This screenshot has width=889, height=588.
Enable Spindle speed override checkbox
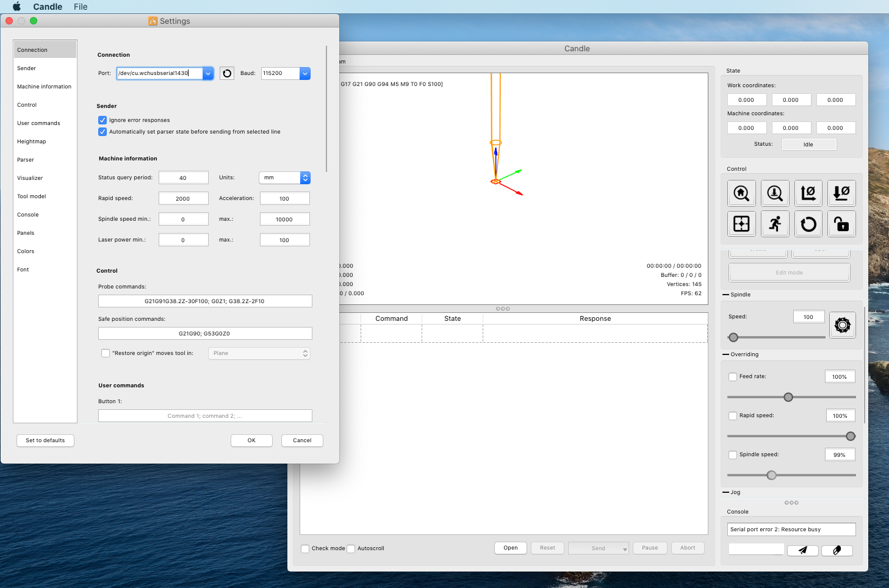click(733, 455)
